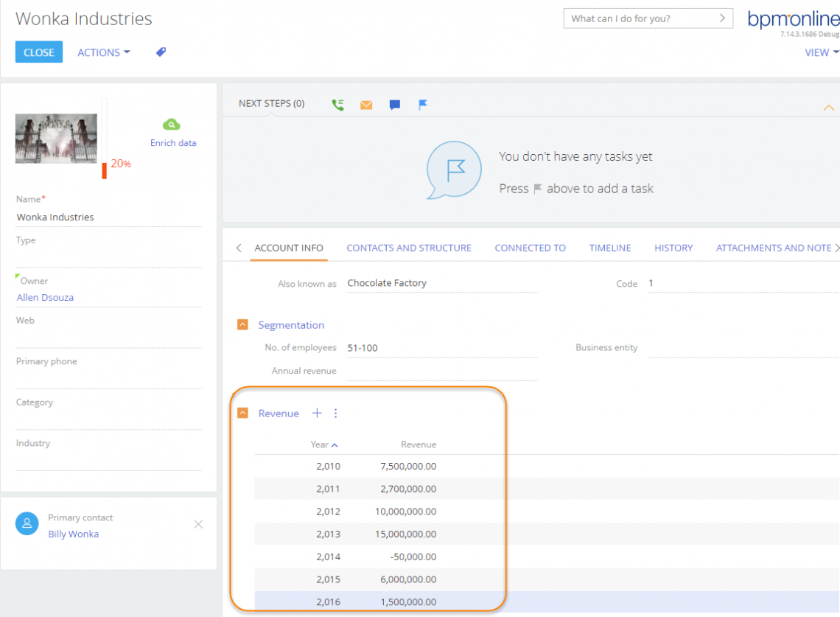The width and height of the screenshot is (840, 617).
Task: Select the 2,010 revenue row
Action: click(x=547, y=467)
